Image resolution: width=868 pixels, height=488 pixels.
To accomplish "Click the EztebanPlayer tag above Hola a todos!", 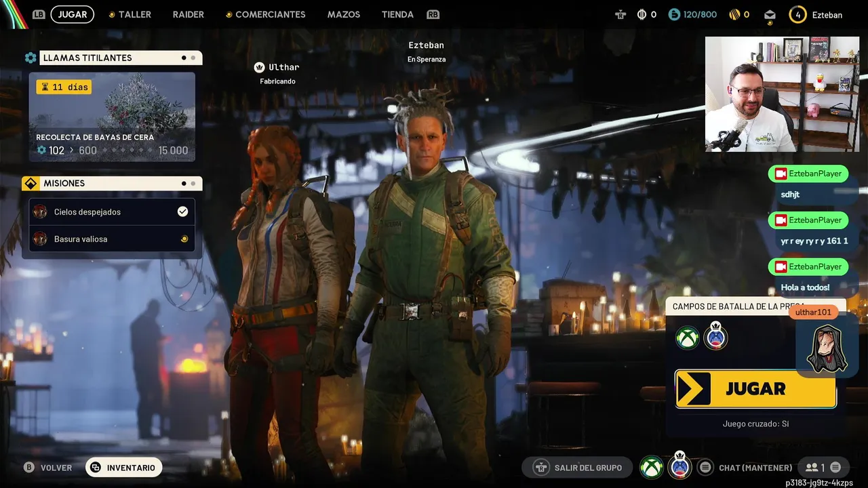I will [x=808, y=267].
